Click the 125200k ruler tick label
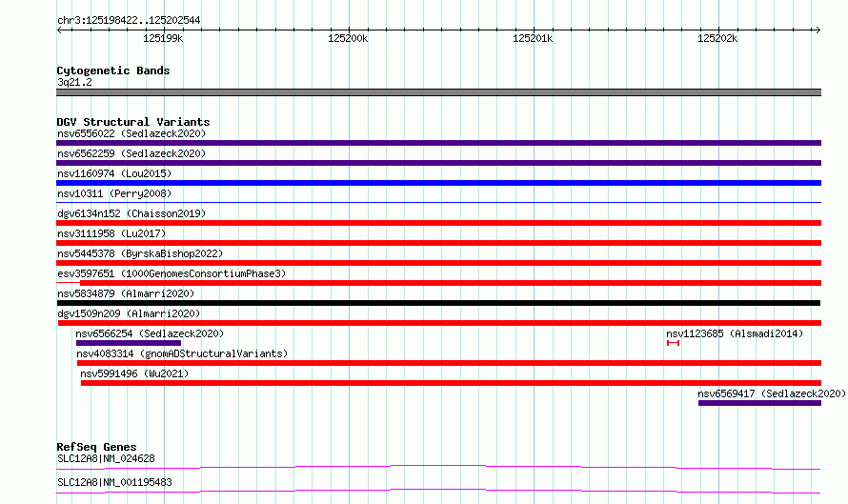The width and height of the screenshot is (848, 504). click(x=348, y=38)
